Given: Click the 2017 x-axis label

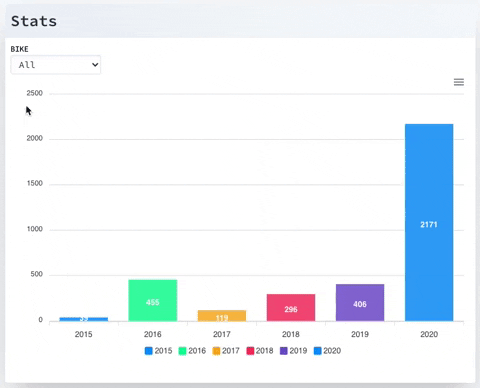Looking at the screenshot, I should [x=222, y=334].
